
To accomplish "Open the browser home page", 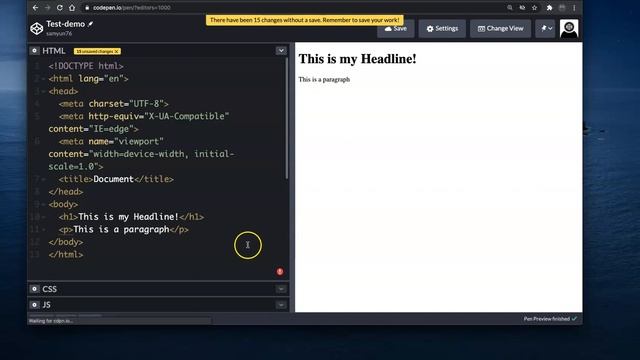I will click(72, 7).
